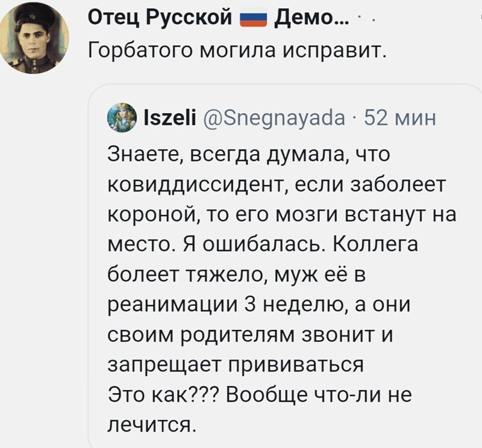Click the line реанимации 3 неделю
The image size is (482, 448).
click(x=259, y=305)
